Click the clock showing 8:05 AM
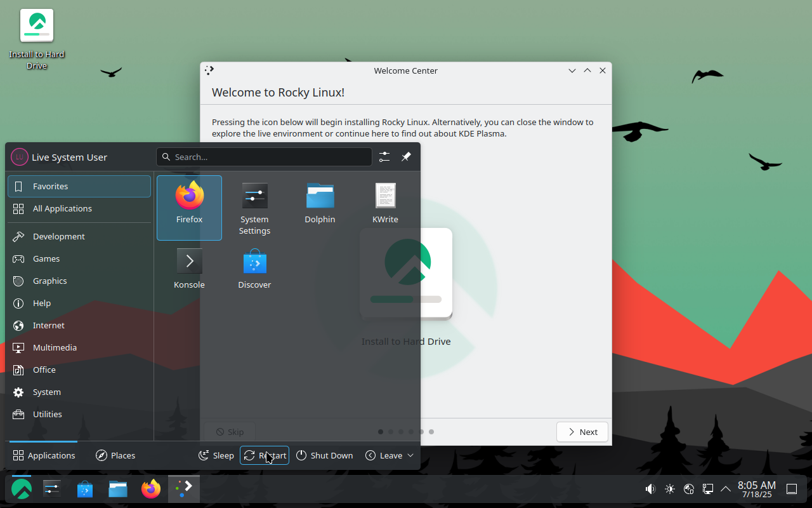The height and width of the screenshot is (508, 812). tap(757, 489)
